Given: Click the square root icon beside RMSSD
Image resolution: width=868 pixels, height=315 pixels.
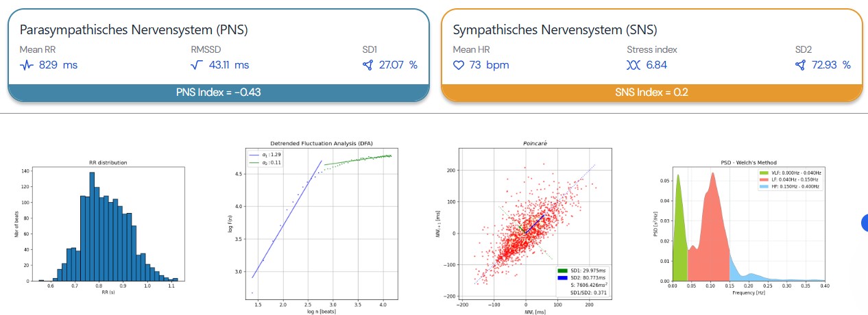Looking at the screenshot, I should [197, 66].
